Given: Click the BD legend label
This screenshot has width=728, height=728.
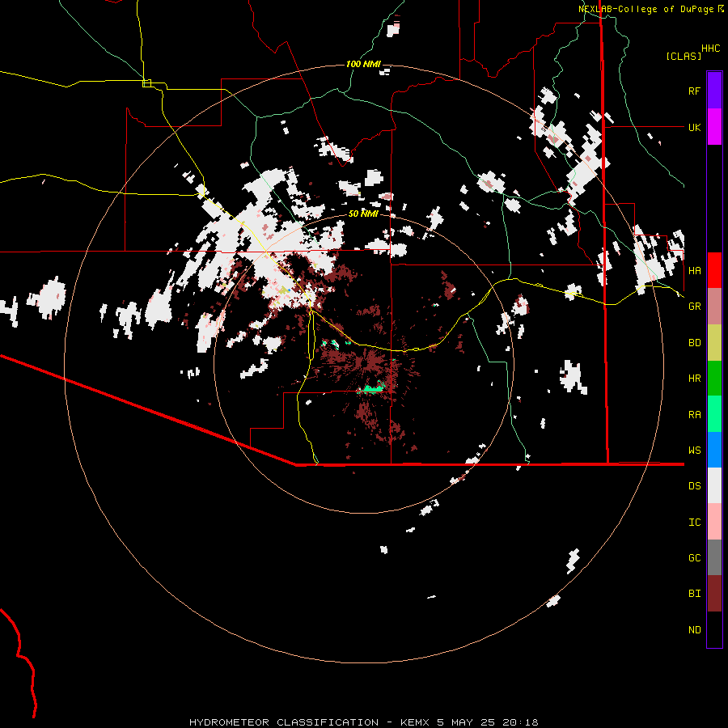Looking at the screenshot, I should (694, 343).
